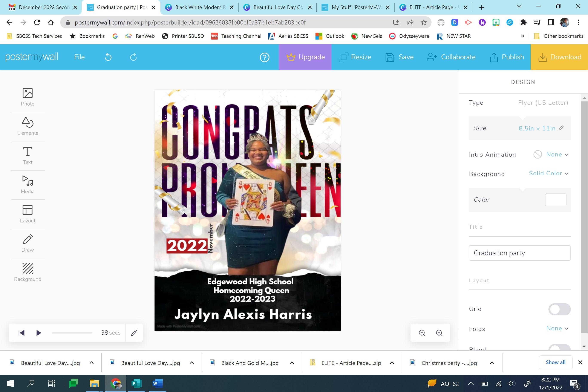The image size is (588, 392).
Task: Open the Photo tool in sidebar
Action: coord(28,97)
